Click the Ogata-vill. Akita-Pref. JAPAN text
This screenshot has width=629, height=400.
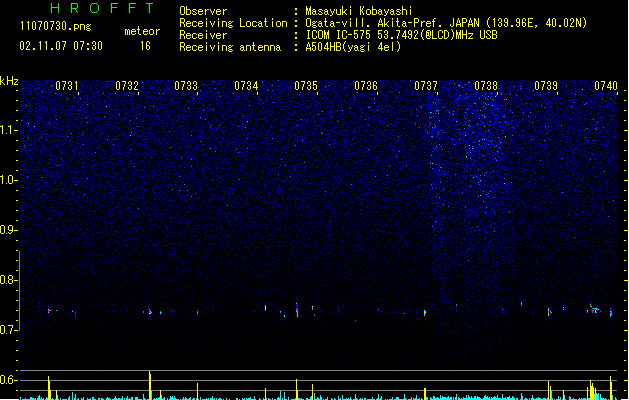point(446,23)
